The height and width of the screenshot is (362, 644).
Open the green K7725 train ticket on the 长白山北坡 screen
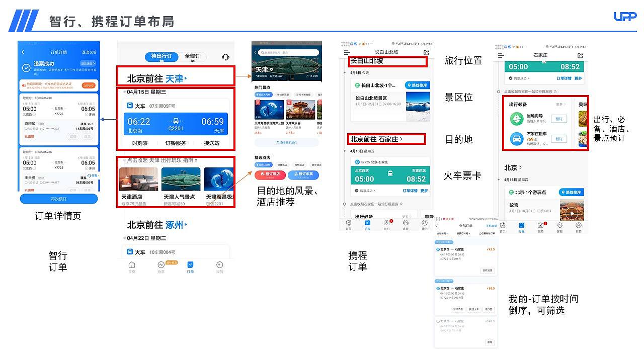pyautogui.click(x=390, y=175)
